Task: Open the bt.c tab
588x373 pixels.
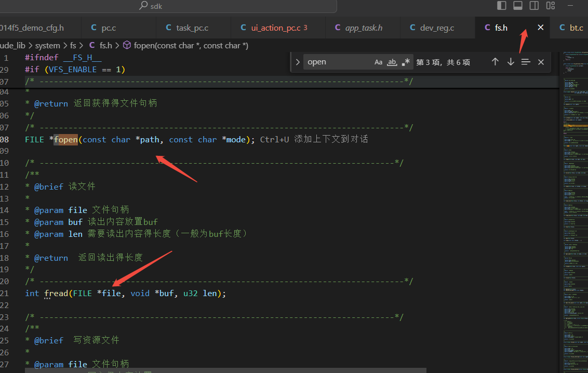Action: (569, 28)
